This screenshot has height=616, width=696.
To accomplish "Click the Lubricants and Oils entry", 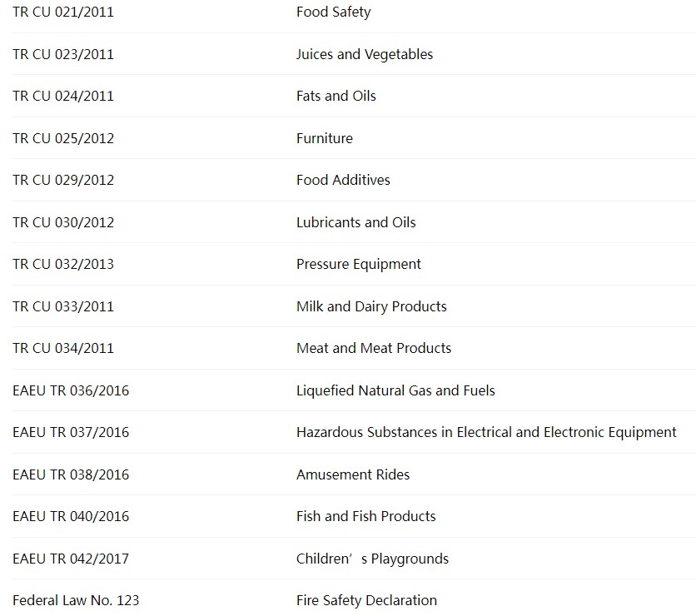I will pyautogui.click(x=355, y=223).
